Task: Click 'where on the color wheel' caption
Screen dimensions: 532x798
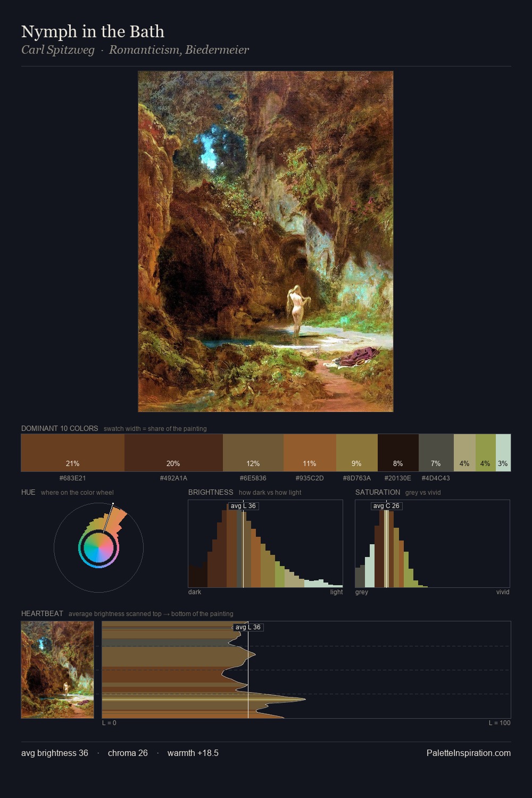Action: 77,493
